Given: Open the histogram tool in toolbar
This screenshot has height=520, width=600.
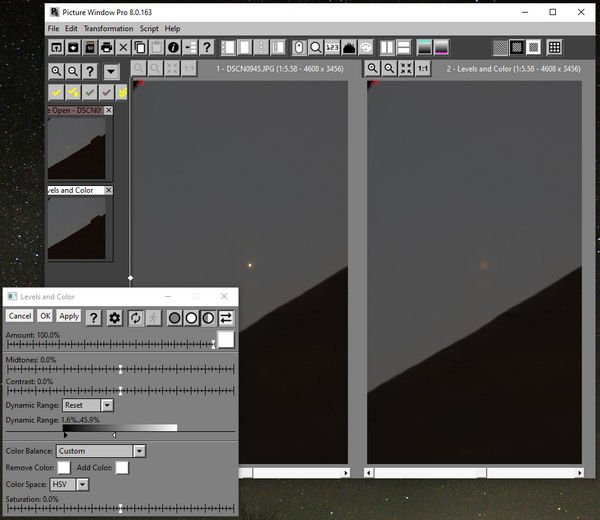Looking at the screenshot, I should point(349,47).
